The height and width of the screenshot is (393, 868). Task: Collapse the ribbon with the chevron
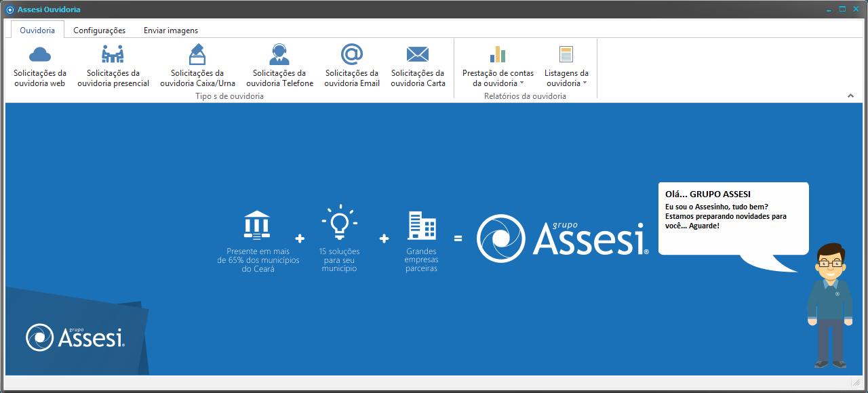click(851, 96)
